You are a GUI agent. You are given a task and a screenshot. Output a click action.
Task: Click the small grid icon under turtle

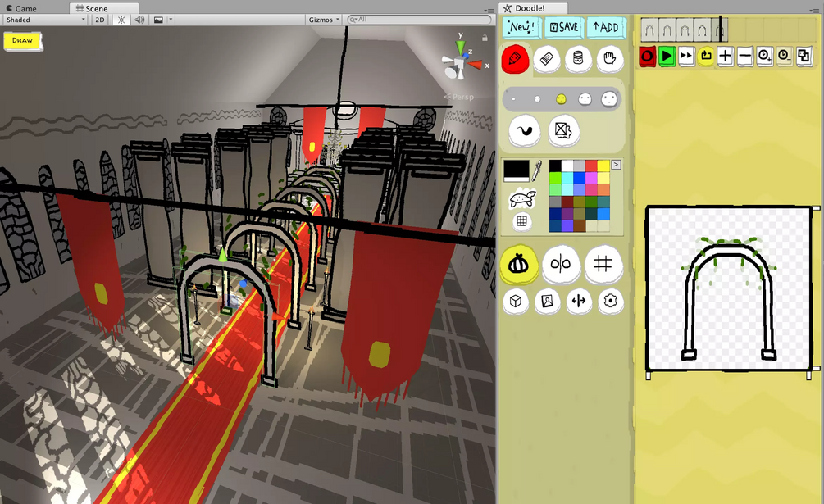[x=521, y=221]
